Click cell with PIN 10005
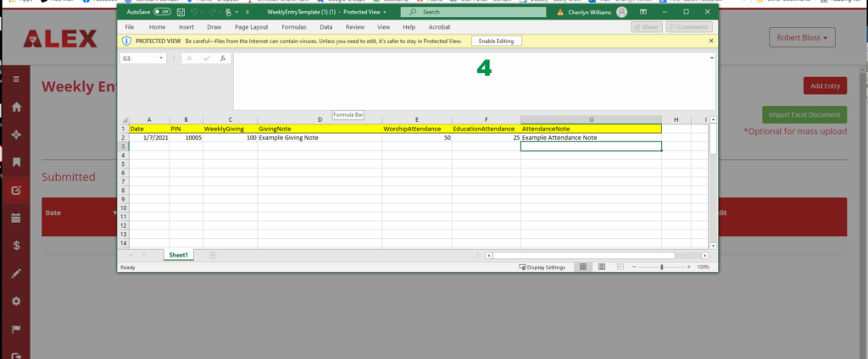868x359 pixels. pyautogui.click(x=186, y=138)
